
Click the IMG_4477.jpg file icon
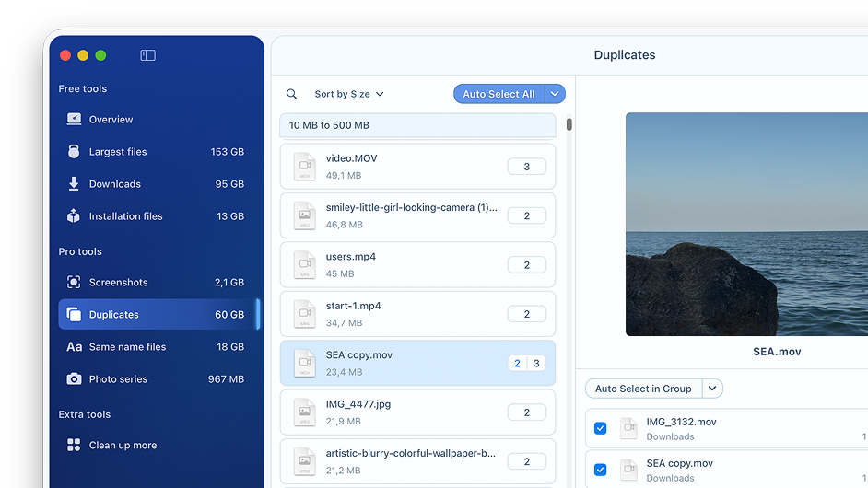click(304, 412)
